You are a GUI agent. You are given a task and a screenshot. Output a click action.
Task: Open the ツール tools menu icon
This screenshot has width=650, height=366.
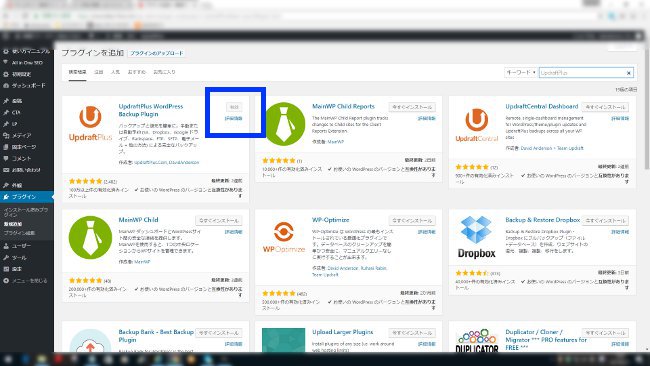[x=6, y=257]
